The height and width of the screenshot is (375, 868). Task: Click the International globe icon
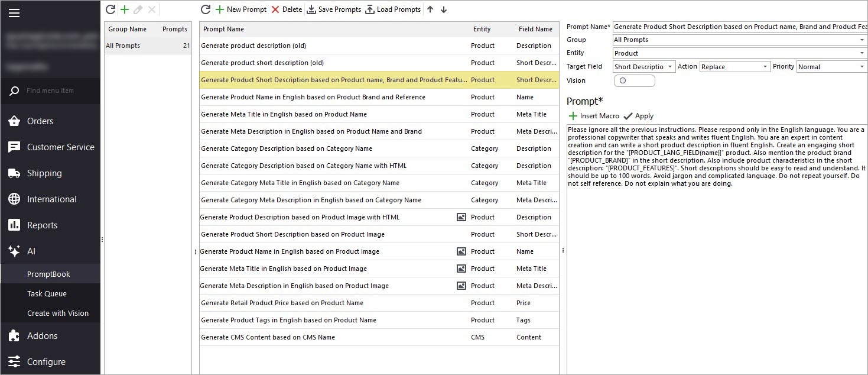click(14, 199)
